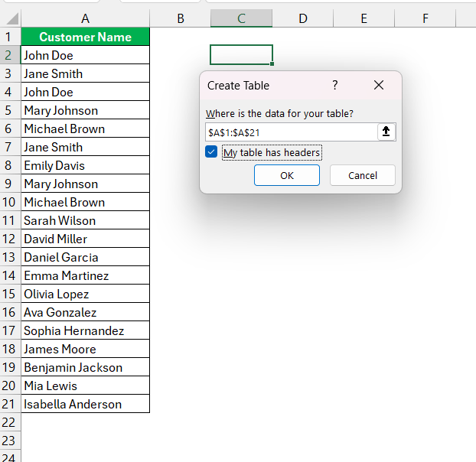476x462 pixels.
Task: Select the Emma Martinez cell
Action: pos(85,275)
